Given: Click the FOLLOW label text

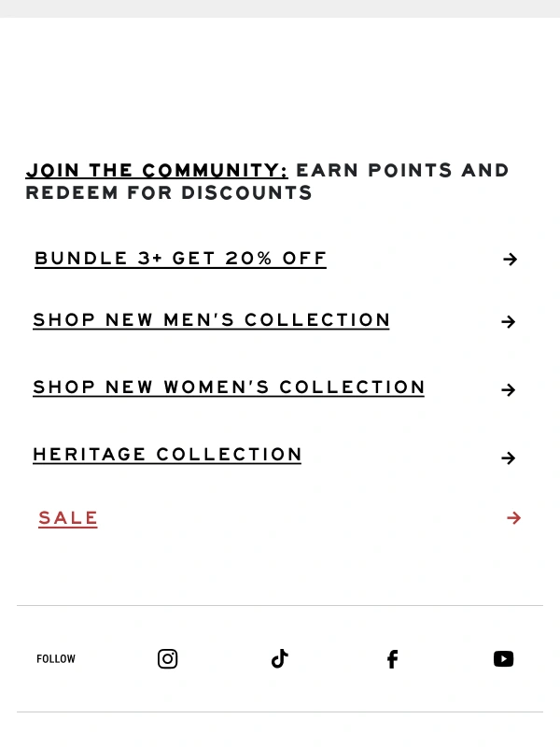Looking at the screenshot, I should 56,659.
